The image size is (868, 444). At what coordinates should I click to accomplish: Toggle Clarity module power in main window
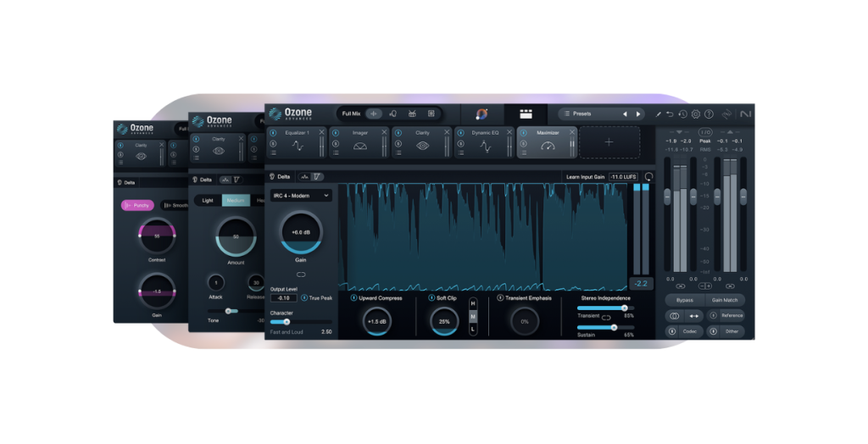398,133
